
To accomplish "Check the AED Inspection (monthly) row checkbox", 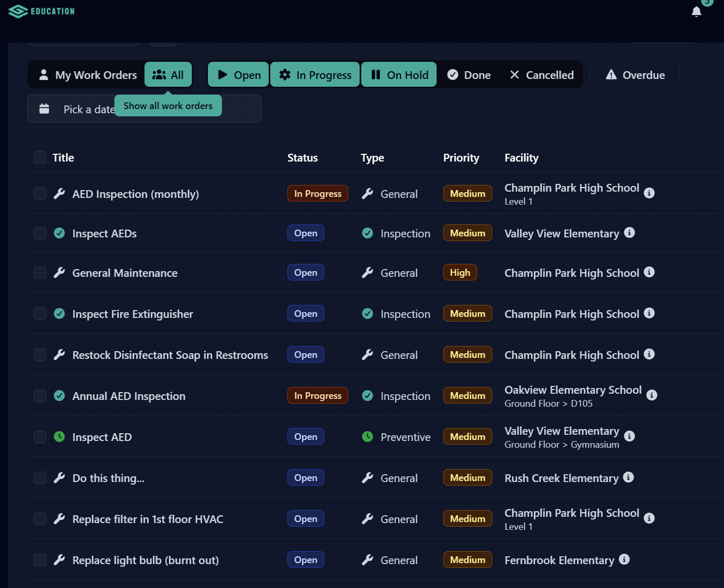I will (x=40, y=194).
